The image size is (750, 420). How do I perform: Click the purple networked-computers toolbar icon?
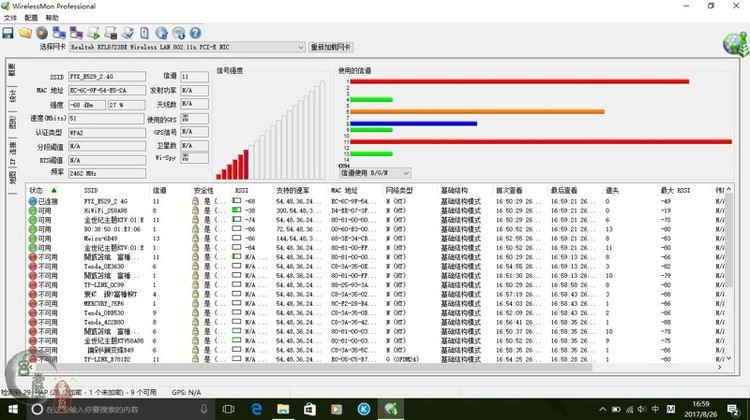tap(76, 33)
